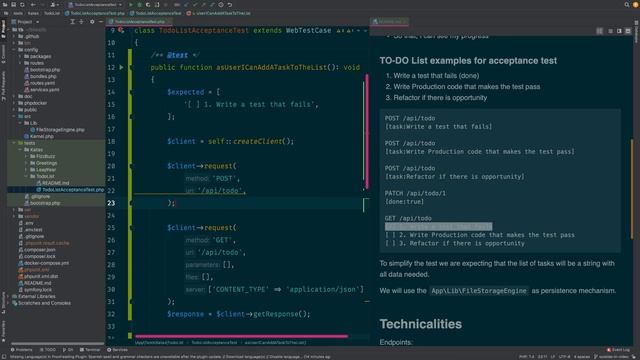This screenshot has width=640, height=360.
Task: Expand the vendor folder
Action: 14,216
